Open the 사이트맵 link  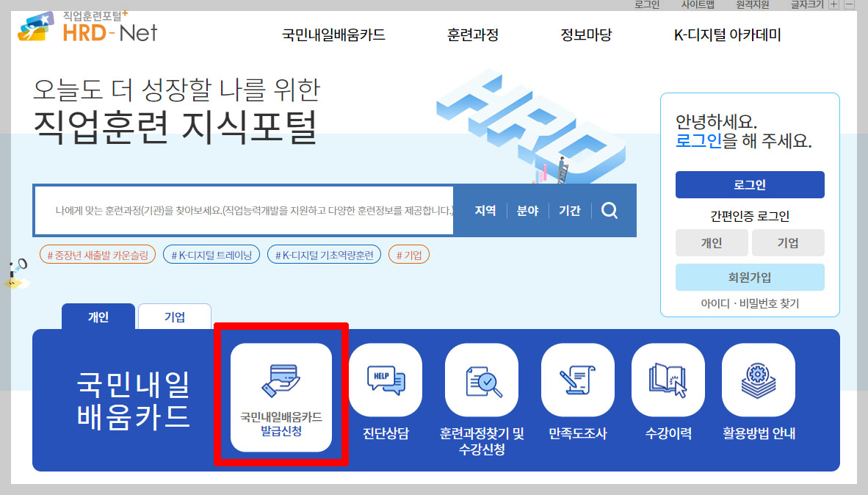point(698,4)
